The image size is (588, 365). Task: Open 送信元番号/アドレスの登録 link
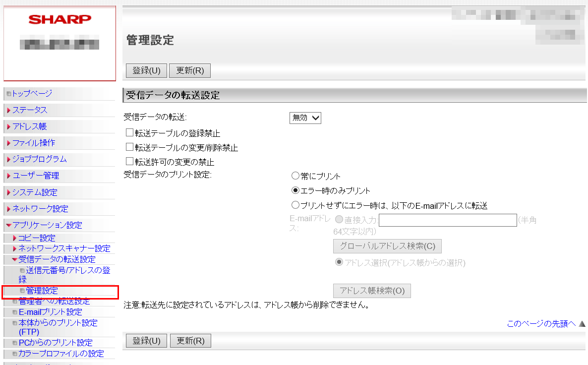pos(67,270)
